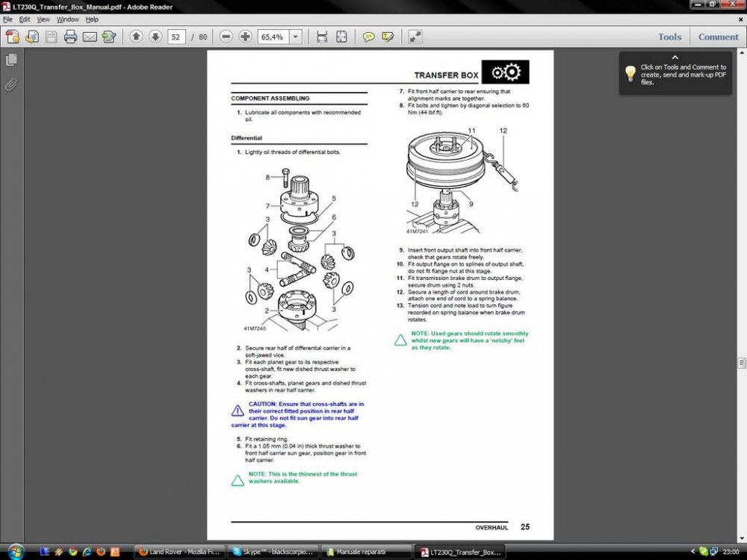Click the Send email envelope icon
Viewport: 747px width, 560px height.
click(x=90, y=37)
